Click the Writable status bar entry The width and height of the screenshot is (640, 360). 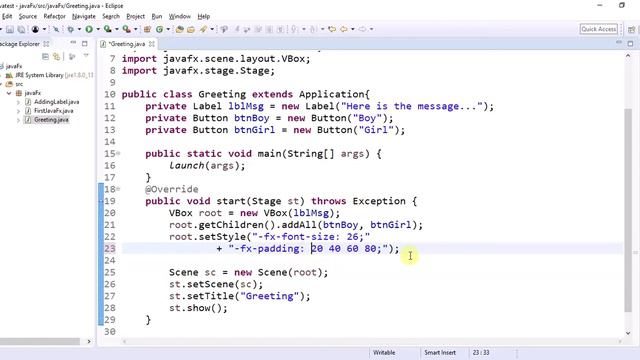point(384,353)
